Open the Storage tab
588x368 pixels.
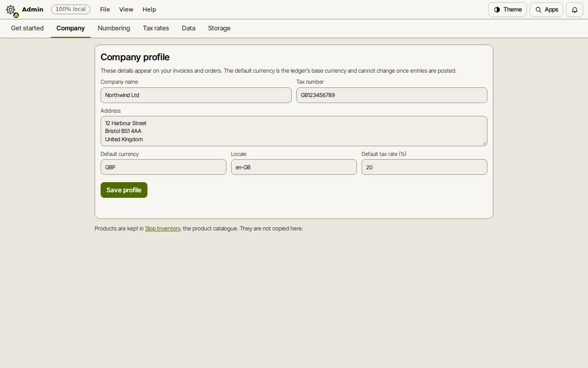tap(219, 29)
